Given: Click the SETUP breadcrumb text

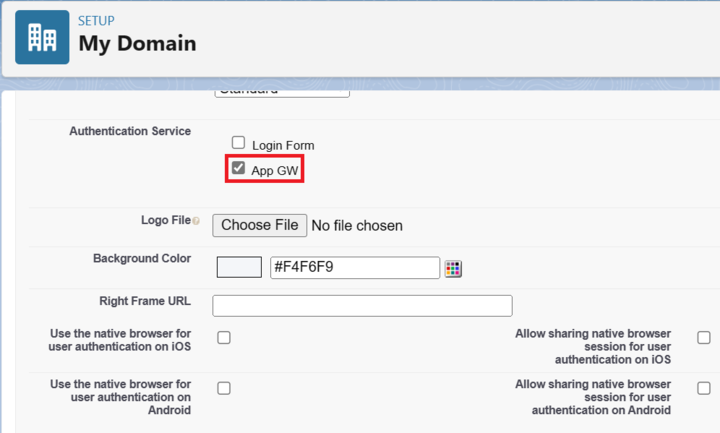Looking at the screenshot, I should coord(96,21).
